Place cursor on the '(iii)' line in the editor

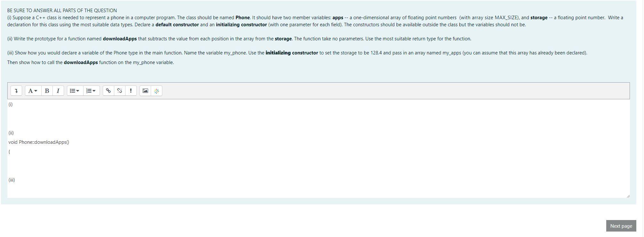[12, 180]
